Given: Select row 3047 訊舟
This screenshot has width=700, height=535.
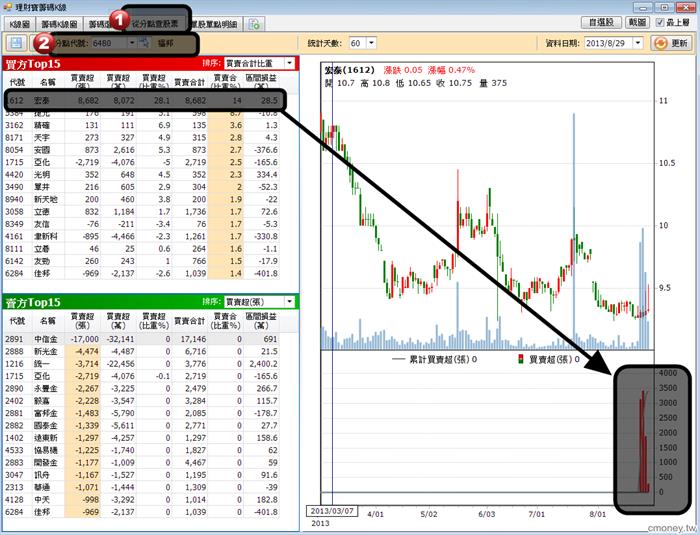Looking at the screenshot, I should click(142, 475).
